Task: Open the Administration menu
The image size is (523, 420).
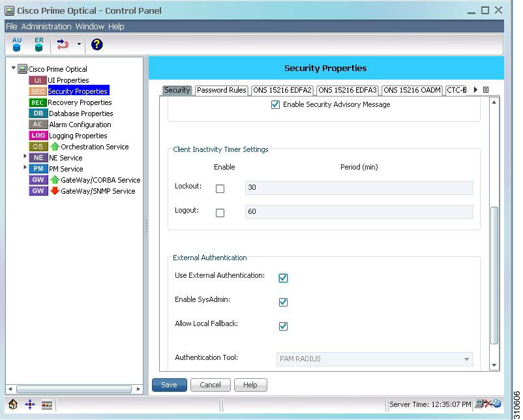Action: 46,26
